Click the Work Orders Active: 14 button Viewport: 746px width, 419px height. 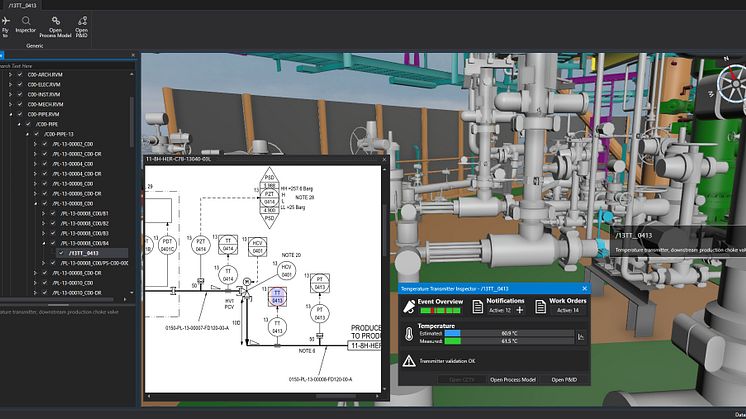[x=568, y=310]
